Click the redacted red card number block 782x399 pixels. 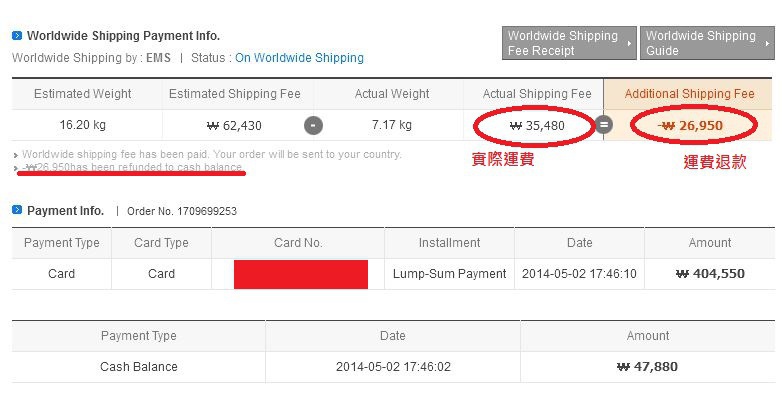click(x=301, y=274)
